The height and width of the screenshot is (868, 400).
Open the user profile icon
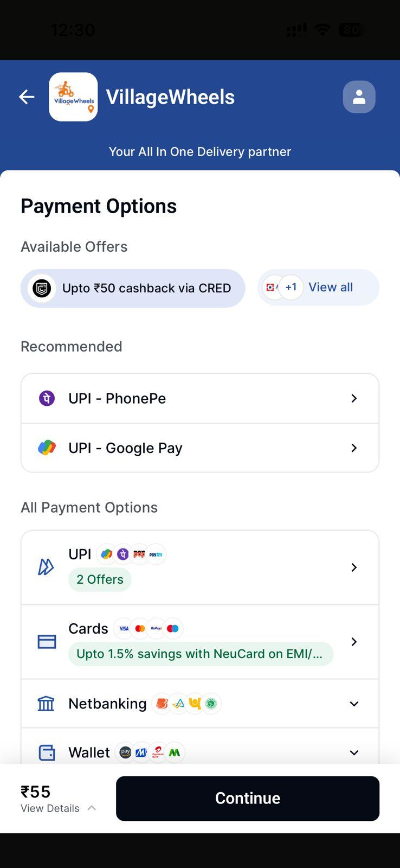pyautogui.click(x=359, y=97)
